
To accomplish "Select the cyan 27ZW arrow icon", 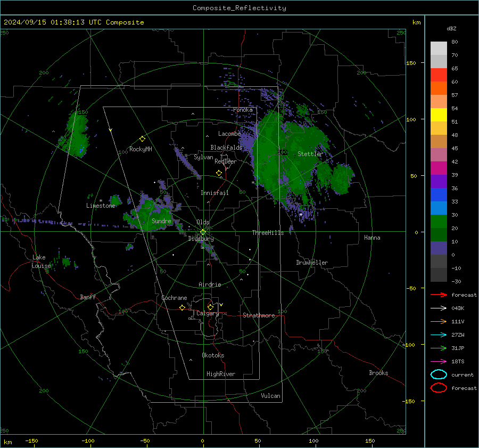I will pos(439,335).
